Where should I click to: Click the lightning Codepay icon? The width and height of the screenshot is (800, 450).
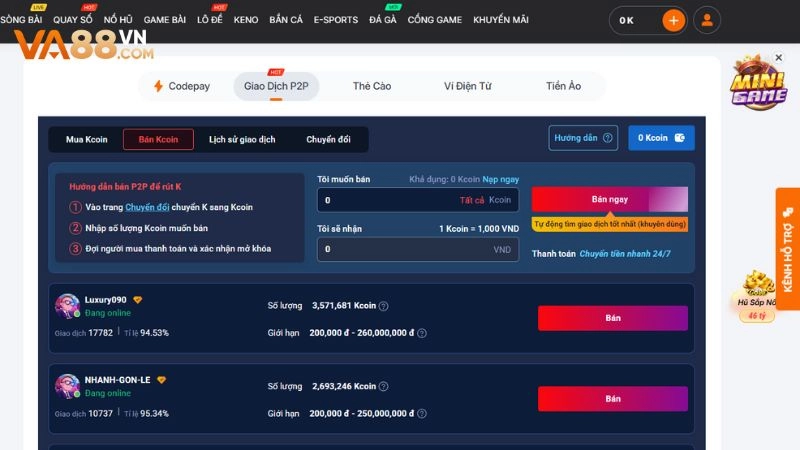pyautogui.click(x=158, y=86)
